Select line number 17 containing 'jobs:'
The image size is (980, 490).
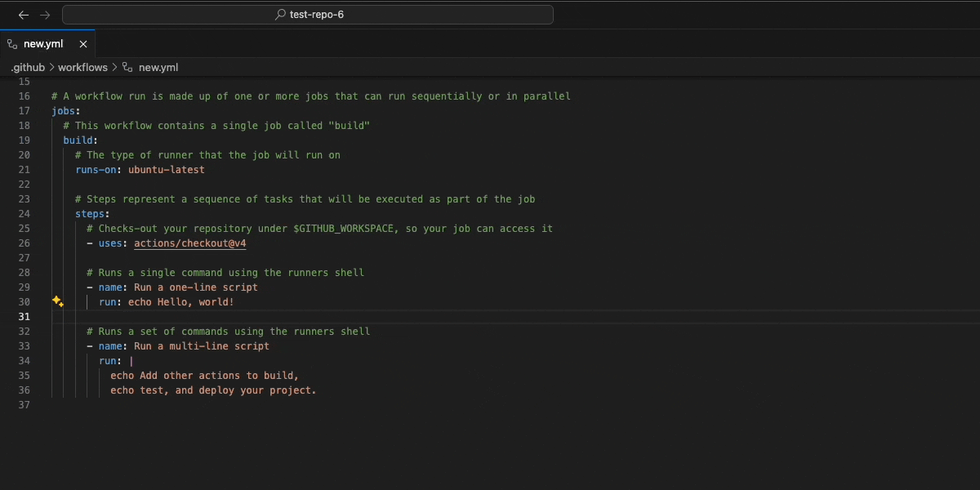(24, 110)
